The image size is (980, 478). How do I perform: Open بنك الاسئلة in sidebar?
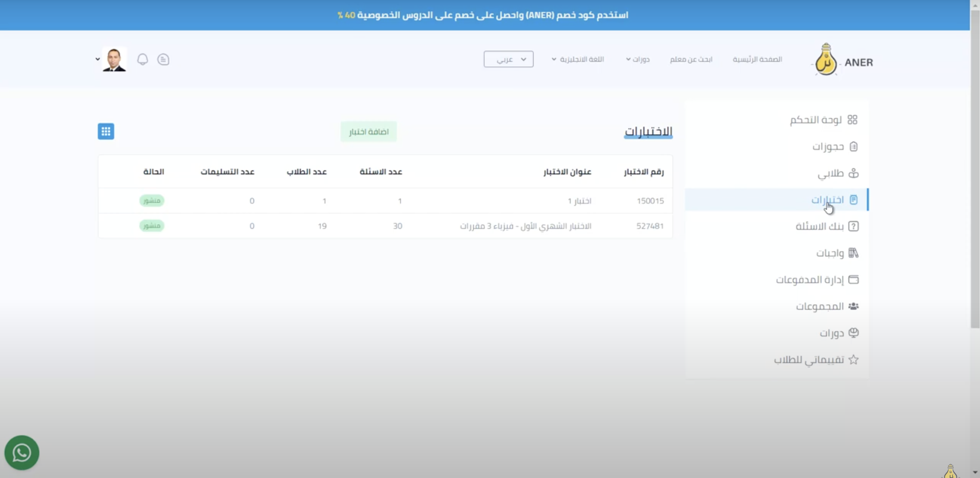820,226
